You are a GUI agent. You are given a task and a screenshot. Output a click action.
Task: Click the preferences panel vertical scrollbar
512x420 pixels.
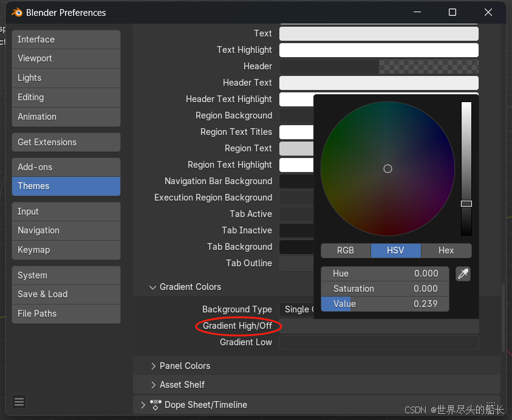(x=503, y=318)
